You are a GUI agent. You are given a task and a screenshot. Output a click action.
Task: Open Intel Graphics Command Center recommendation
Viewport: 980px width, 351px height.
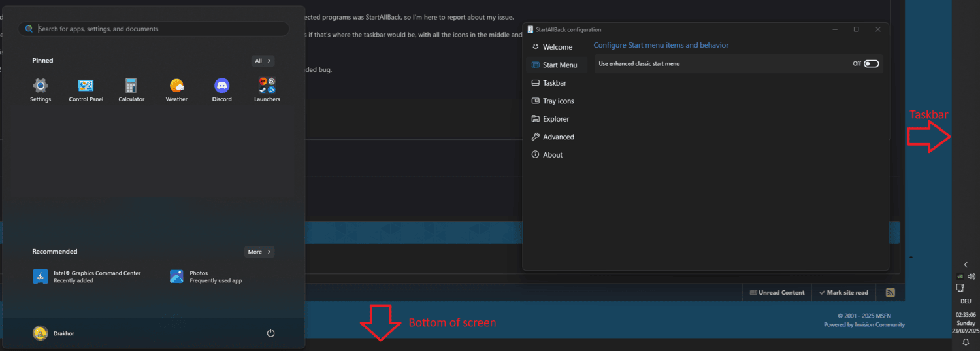[x=87, y=276]
